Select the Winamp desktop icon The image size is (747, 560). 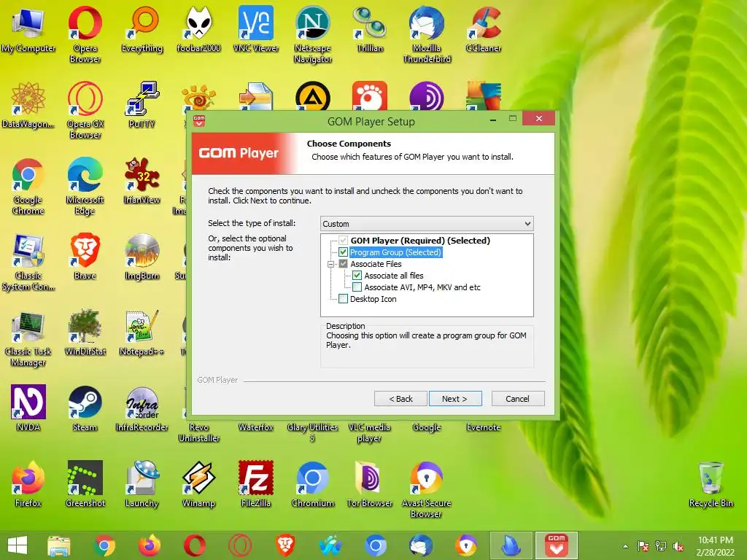pos(198,484)
